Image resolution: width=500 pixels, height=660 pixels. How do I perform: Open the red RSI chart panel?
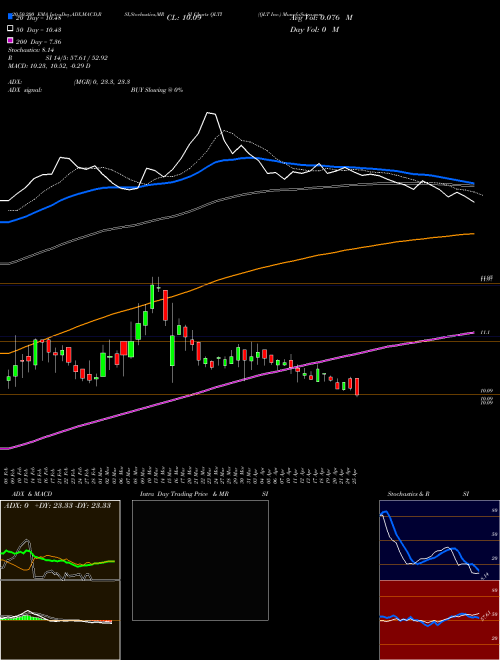[x=439, y=620]
